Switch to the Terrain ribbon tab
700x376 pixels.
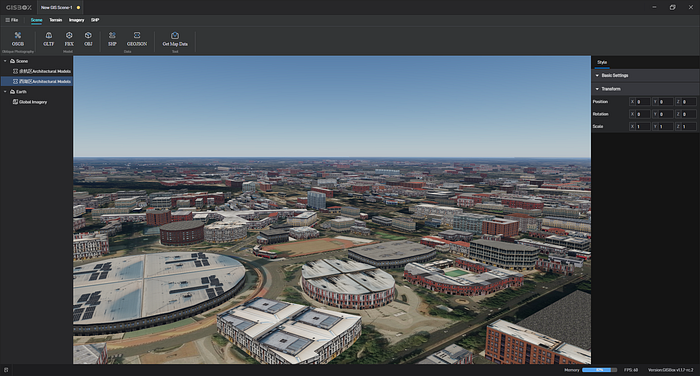tap(56, 20)
